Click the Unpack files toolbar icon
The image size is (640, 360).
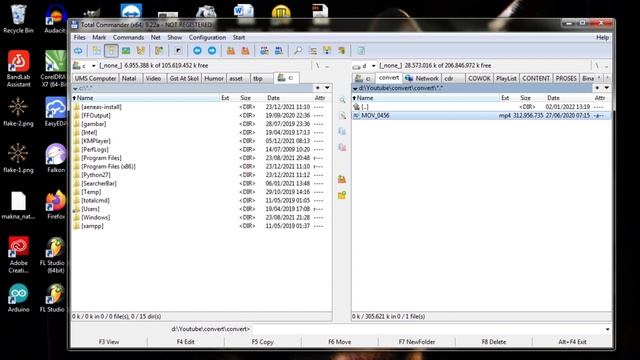pos(245,51)
